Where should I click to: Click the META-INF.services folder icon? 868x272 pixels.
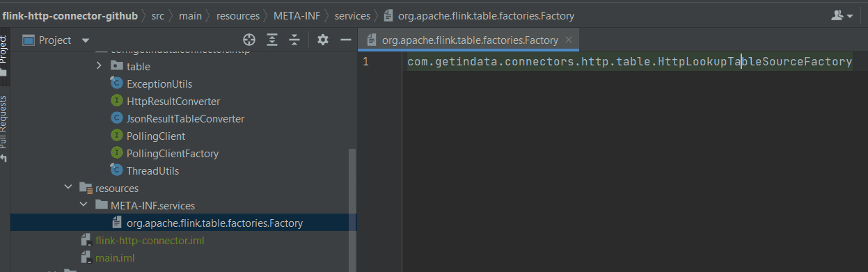click(x=101, y=205)
